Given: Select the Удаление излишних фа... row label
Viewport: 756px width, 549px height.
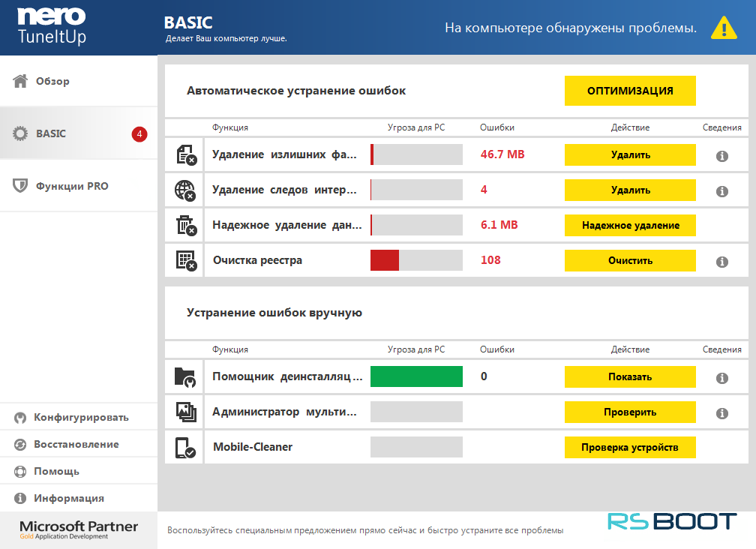Looking at the screenshot, I should coord(284,154).
